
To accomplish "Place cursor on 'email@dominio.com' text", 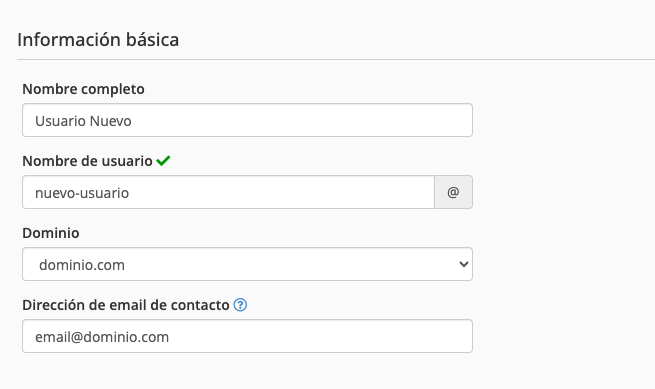I will tap(102, 337).
